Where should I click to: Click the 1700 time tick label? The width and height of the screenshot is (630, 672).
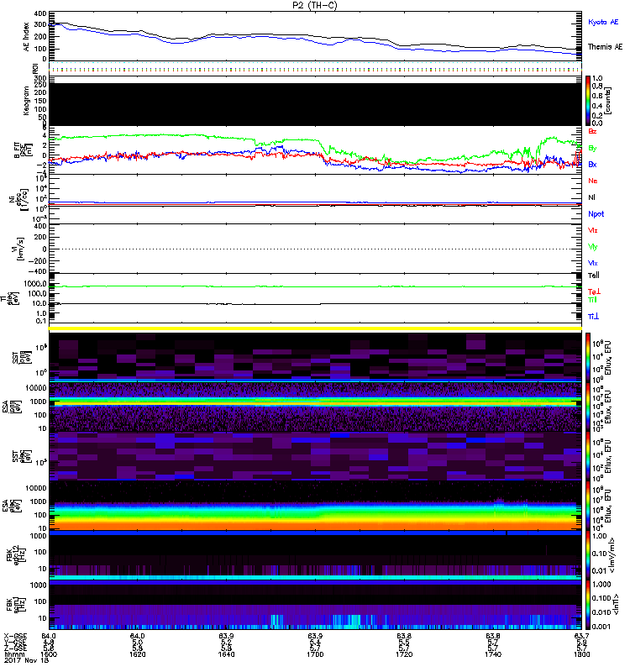(x=315, y=654)
